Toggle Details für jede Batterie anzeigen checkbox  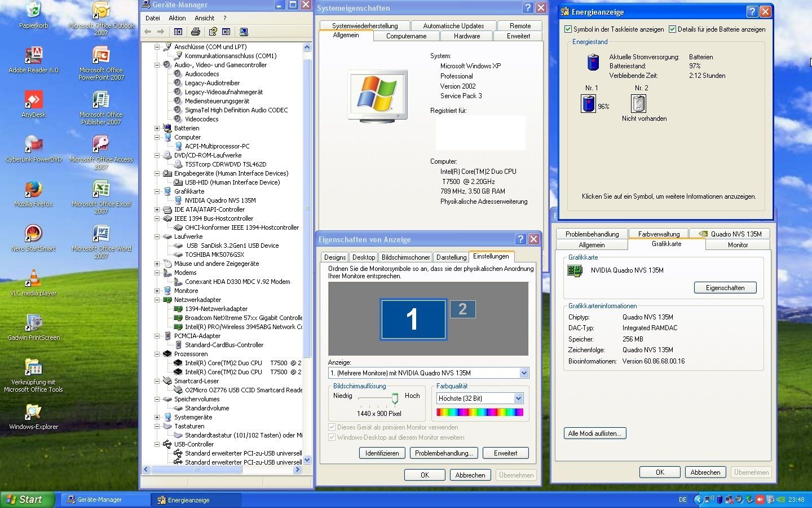pos(672,29)
